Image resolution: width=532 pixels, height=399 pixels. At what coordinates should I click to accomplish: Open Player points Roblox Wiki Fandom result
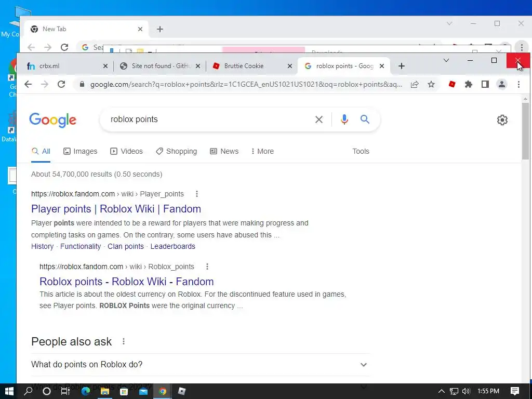coord(116,209)
